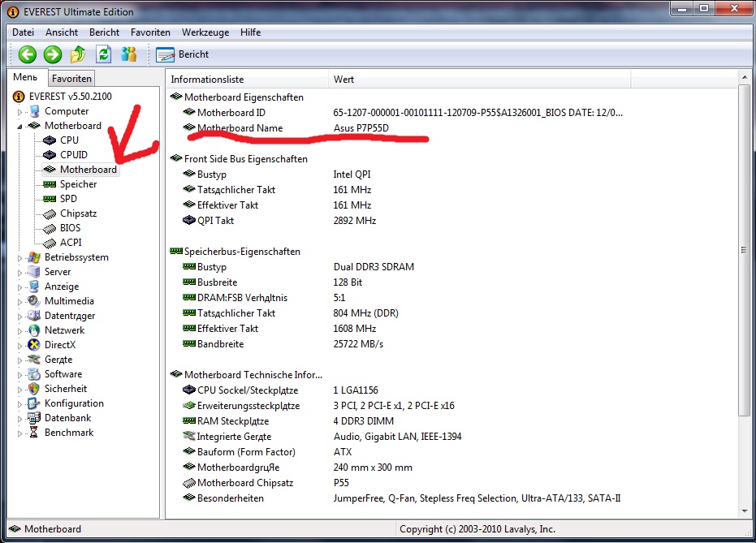Click the scrollbar up arrow
This screenshot has width=756, height=543.
[x=744, y=77]
